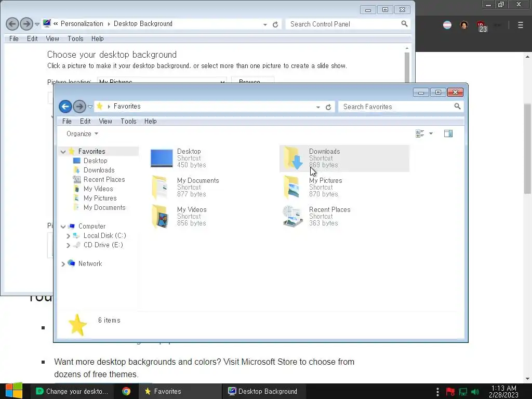Select My Videos shortcut icon
Image resolution: width=532 pixels, height=399 pixels.
point(160,217)
